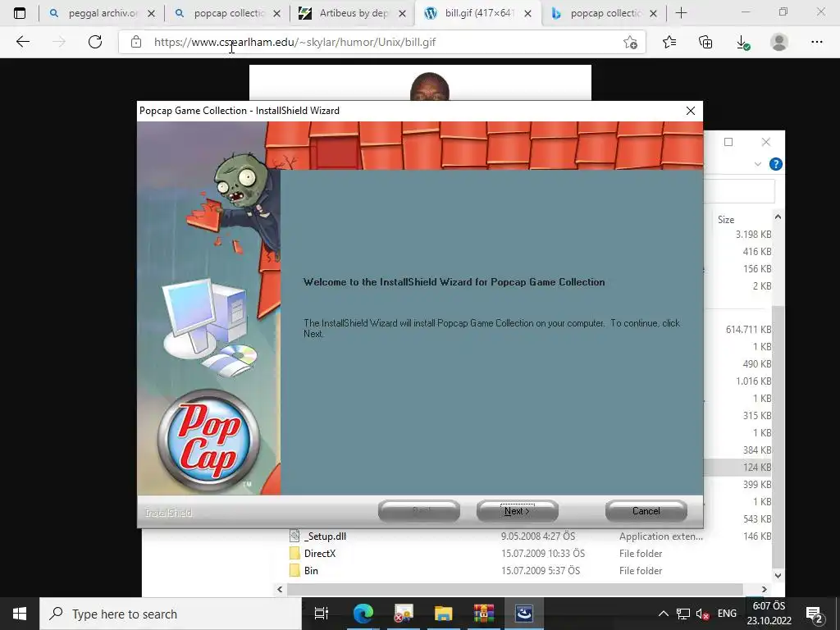This screenshot has height=630, width=840.
Task: Open the network status tray icon
Action: pyautogui.click(x=683, y=614)
